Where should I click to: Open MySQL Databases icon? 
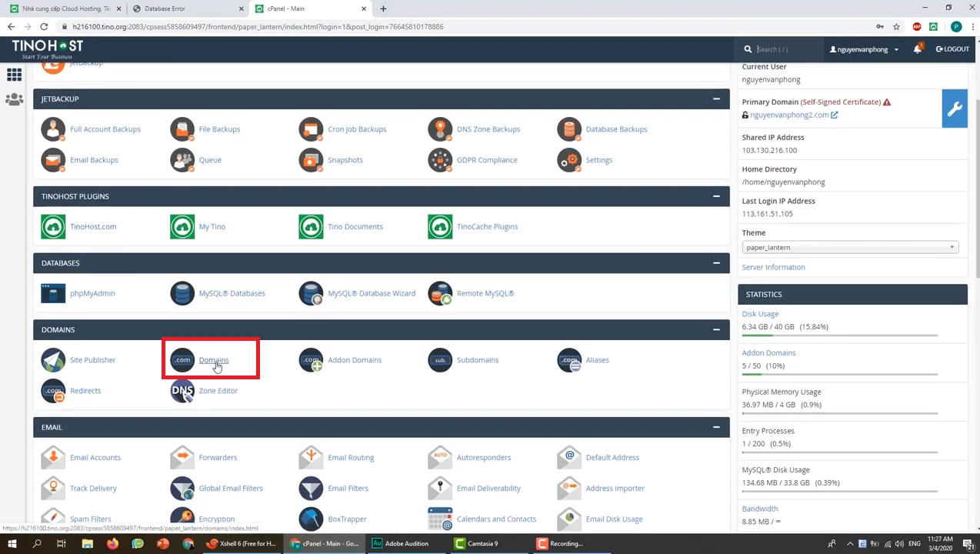tap(182, 293)
